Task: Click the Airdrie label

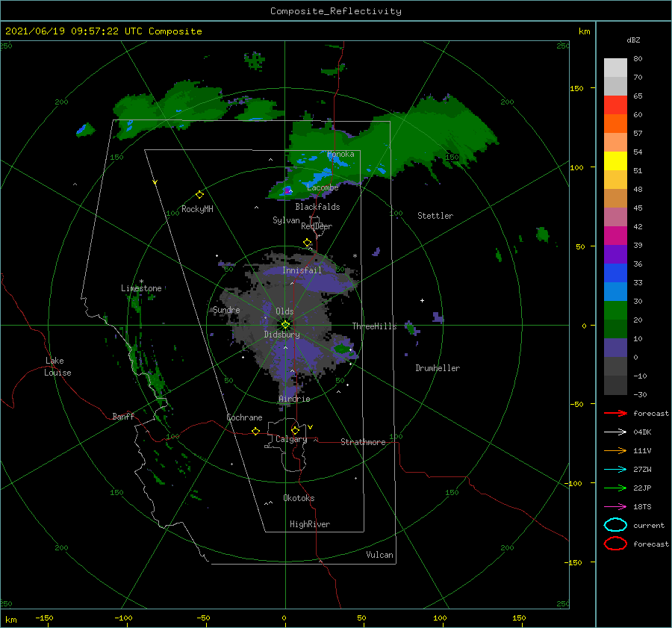Action: pyautogui.click(x=294, y=399)
